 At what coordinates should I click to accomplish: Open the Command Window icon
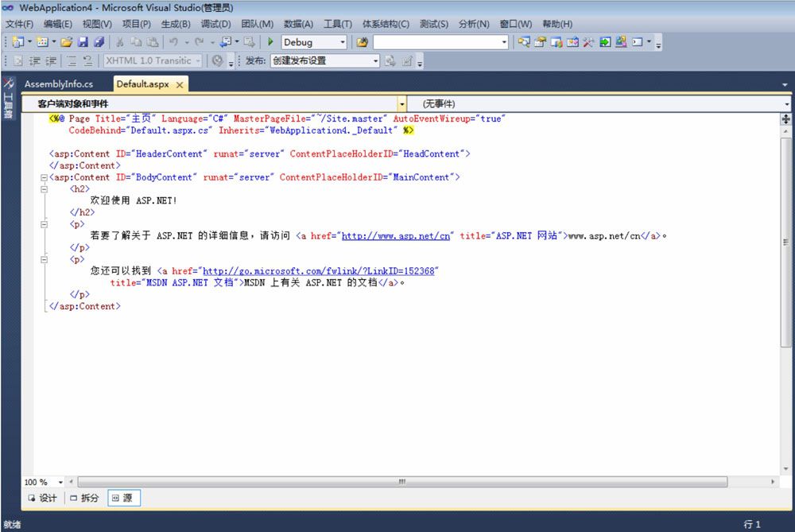pos(638,42)
